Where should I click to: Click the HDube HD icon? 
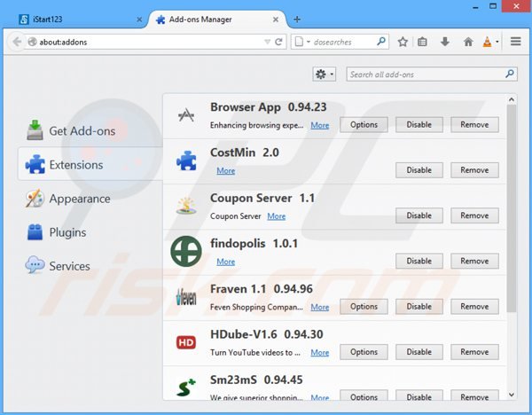point(186,342)
